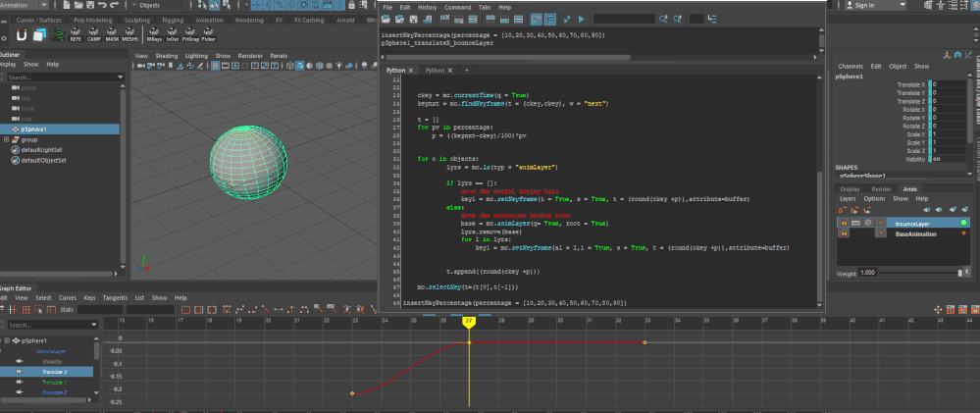Click Frame All icon in Graph Editor toolbar
The width and height of the screenshot is (980, 413).
185,309
